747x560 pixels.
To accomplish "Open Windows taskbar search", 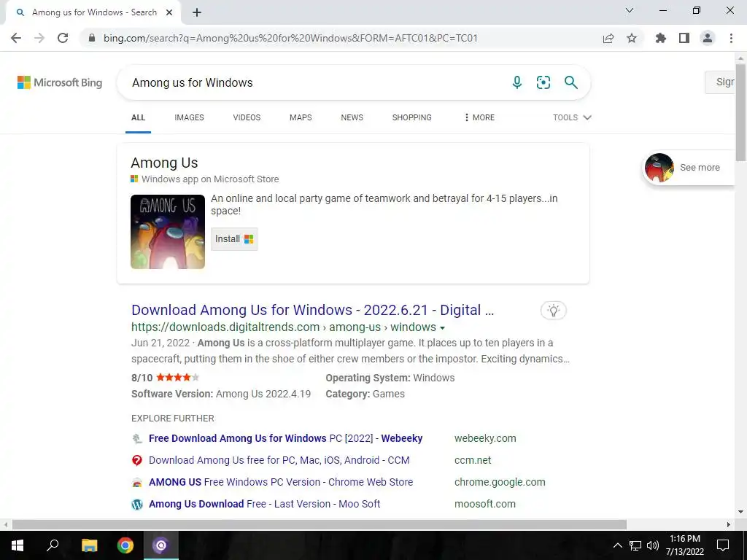I will coord(53,545).
